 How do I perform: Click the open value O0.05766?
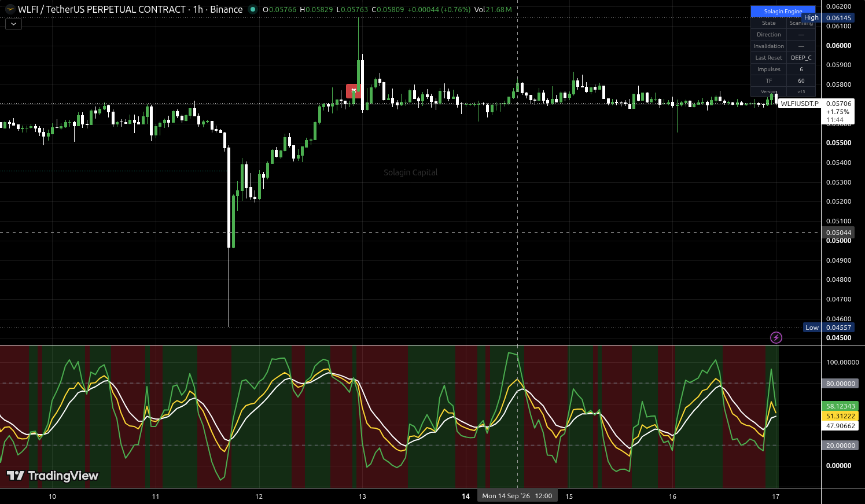tap(279, 9)
